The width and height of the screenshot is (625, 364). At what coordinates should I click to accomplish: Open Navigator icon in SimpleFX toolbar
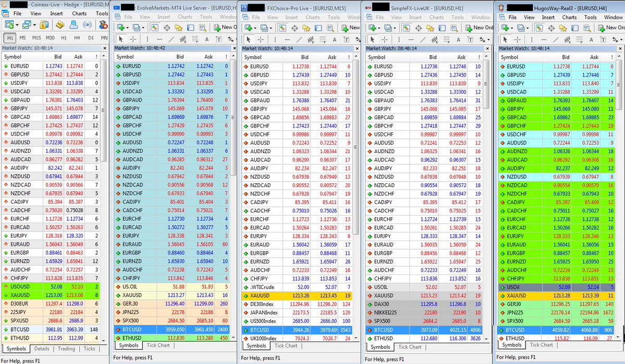click(430, 27)
